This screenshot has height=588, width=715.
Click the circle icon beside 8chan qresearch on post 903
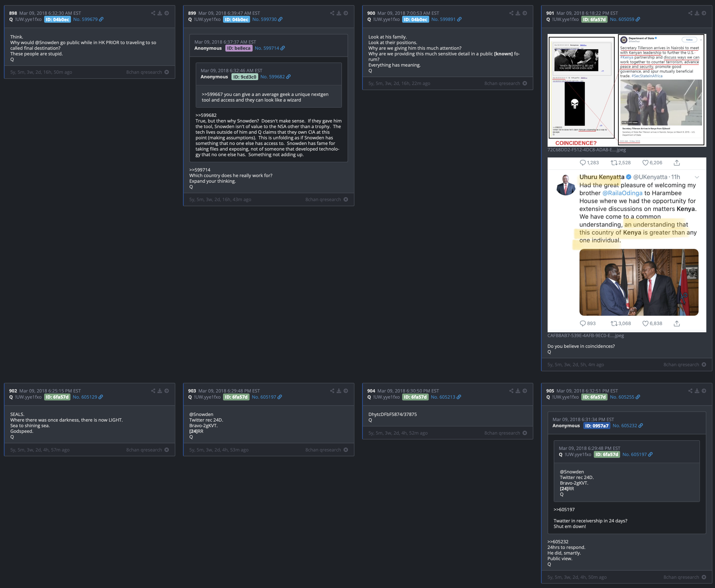pyautogui.click(x=346, y=450)
